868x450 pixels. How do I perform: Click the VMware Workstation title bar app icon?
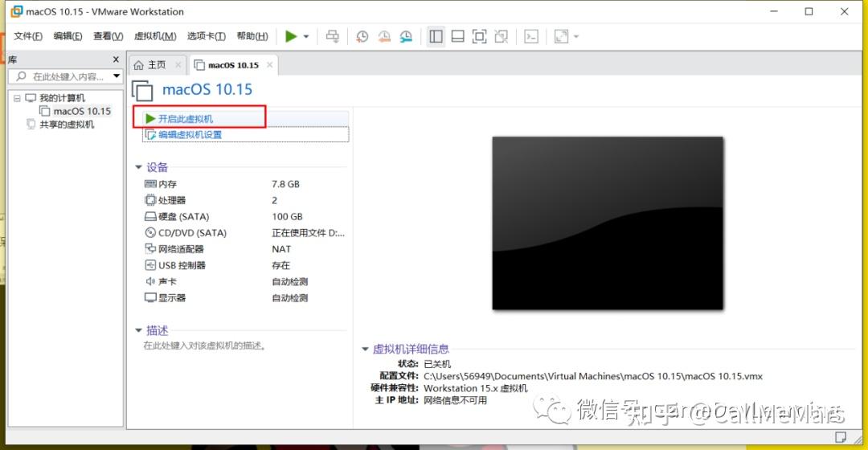(17, 11)
